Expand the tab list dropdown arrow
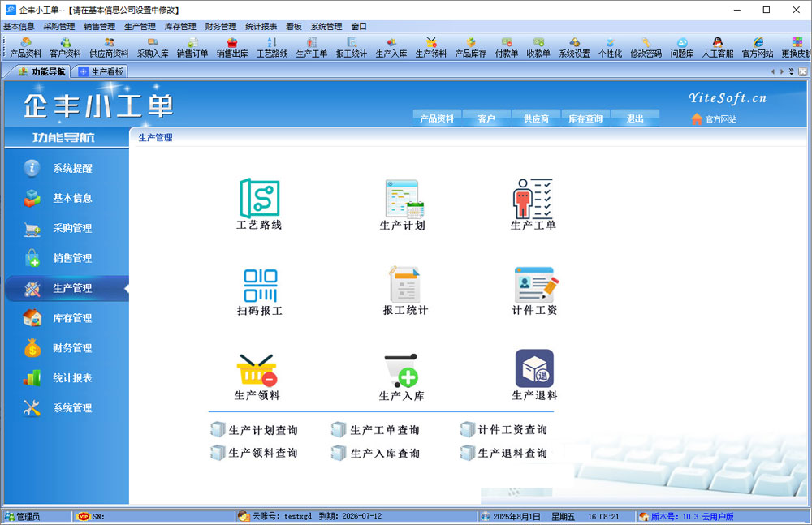 tap(791, 71)
